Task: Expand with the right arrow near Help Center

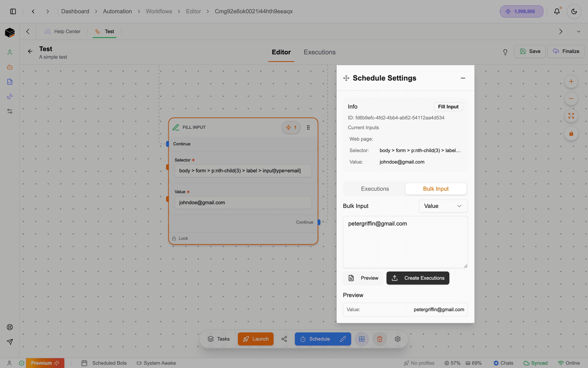Action: 560,31
